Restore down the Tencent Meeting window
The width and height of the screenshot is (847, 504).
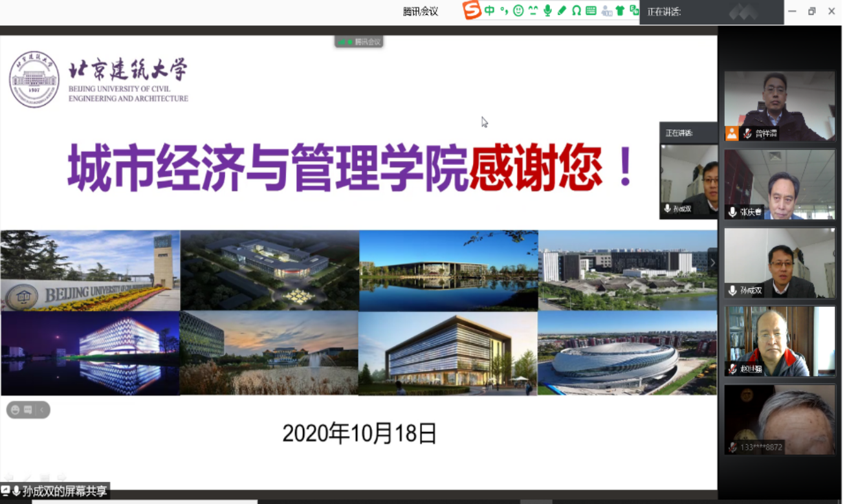tap(811, 11)
